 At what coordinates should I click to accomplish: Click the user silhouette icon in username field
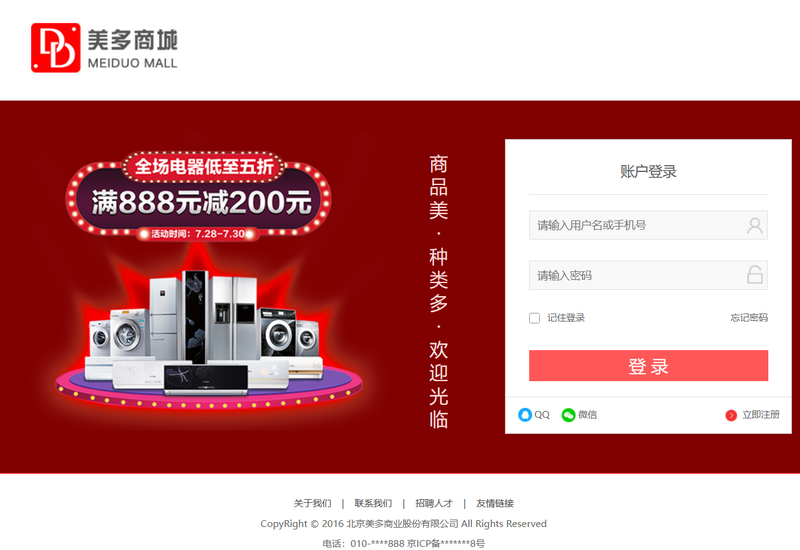pos(755,225)
